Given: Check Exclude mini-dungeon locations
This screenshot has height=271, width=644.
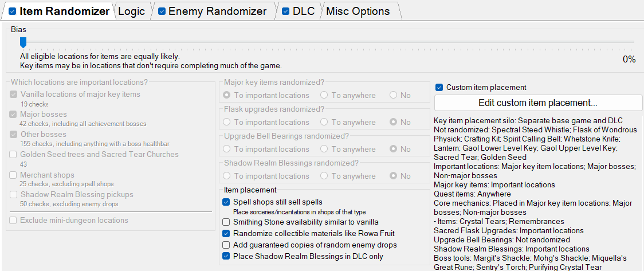Looking at the screenshot, I should pyautogui.click(x=13, y=221).
